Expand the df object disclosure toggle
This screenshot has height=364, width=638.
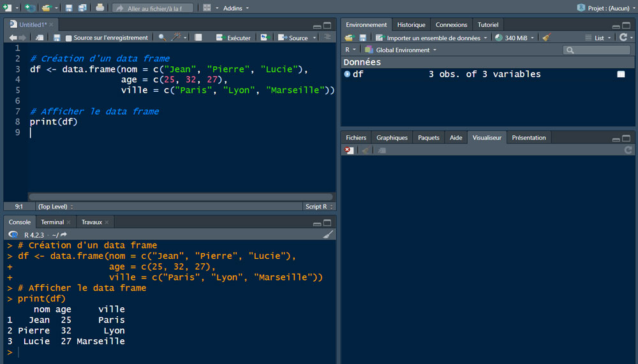click(347, 74)
